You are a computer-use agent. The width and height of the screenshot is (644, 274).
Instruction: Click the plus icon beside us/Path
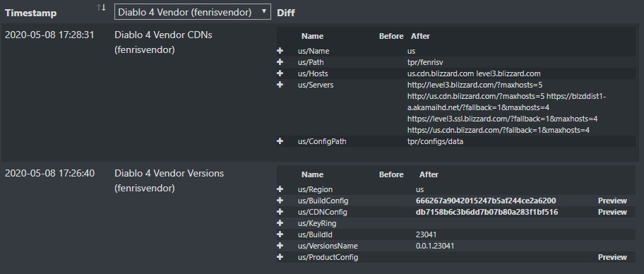(x=280, y=62)
